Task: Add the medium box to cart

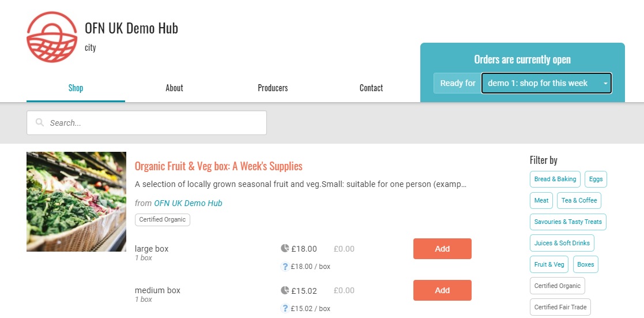Action: pos(442,290)
